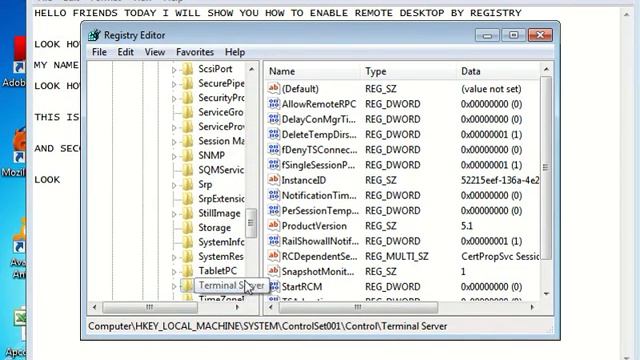Select the fDenyTSConnec value name

319,150
